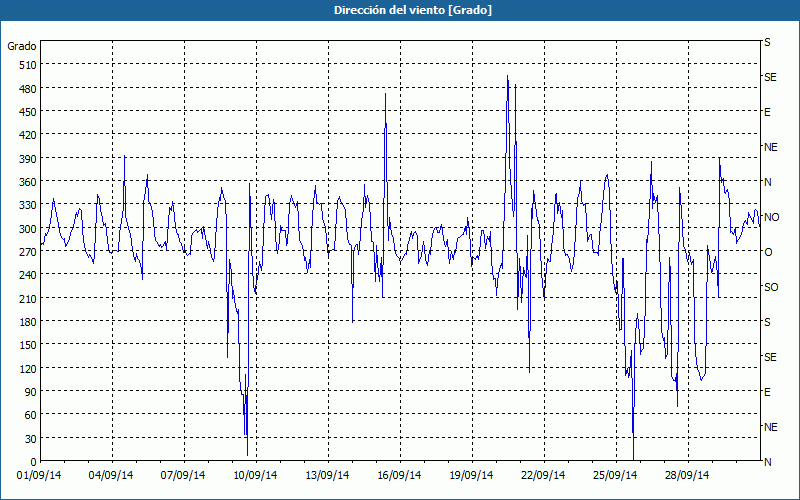This screenshot has width=800, height=500.
Task: Click the 0 tick label on the left axis
Action: (34, 462)
